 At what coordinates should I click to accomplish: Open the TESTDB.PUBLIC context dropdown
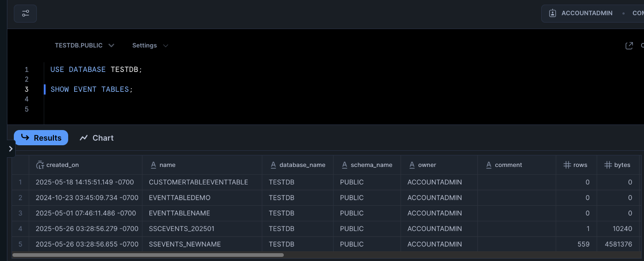point(84,45)
